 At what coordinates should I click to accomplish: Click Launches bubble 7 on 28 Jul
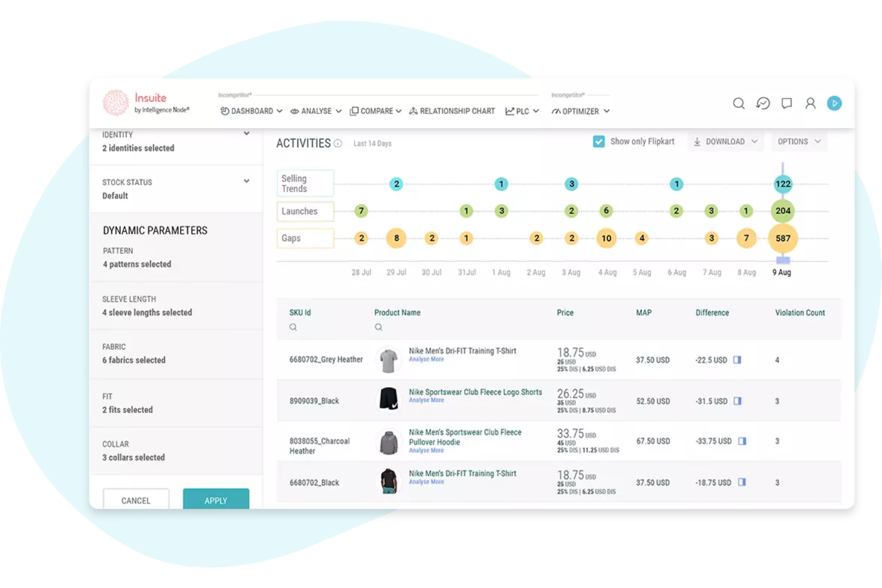coord(361,211)
